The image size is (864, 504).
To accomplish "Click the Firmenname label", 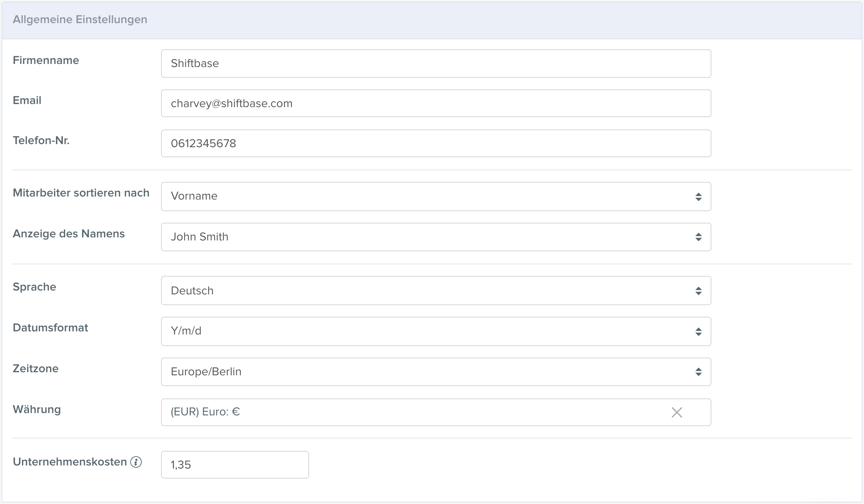I will [x=46, y=60].
